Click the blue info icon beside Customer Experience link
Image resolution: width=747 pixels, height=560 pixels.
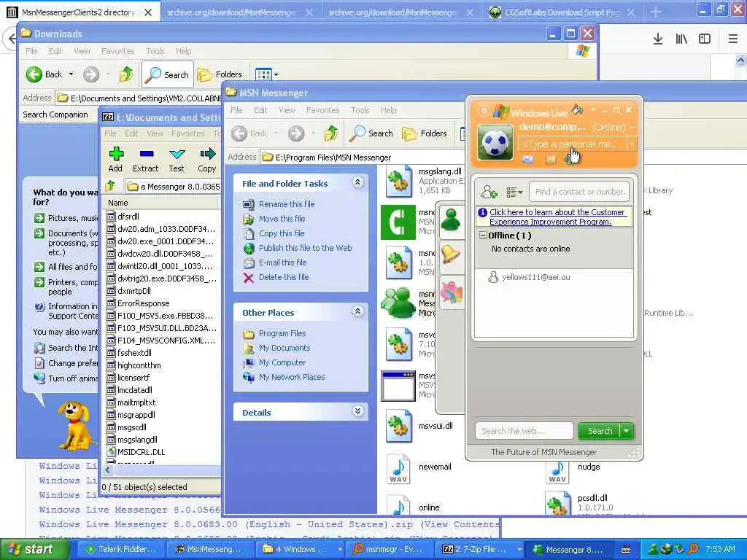pyautogui.click(x=483, y=212)
